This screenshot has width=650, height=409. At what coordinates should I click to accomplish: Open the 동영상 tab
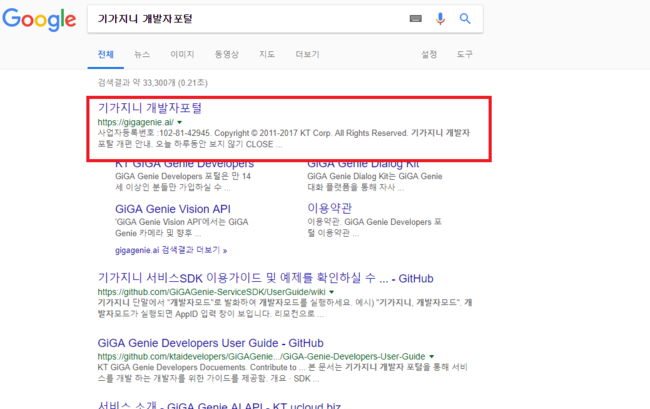[226, 54]
